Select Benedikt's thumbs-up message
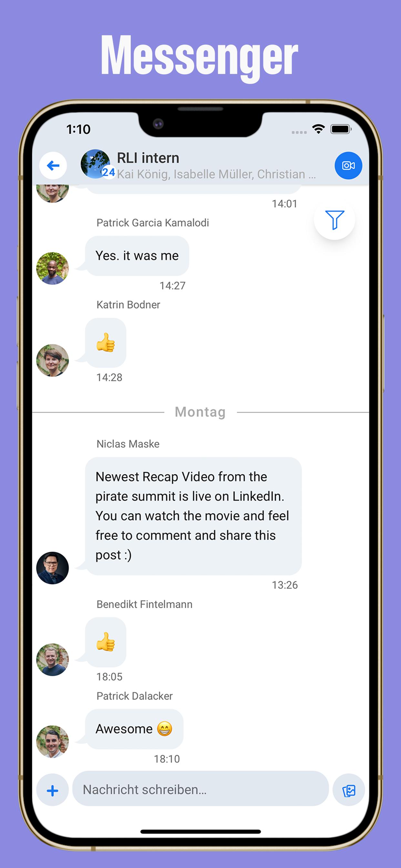The width and height of the screenshot is (401, 868). coord(106,642)
